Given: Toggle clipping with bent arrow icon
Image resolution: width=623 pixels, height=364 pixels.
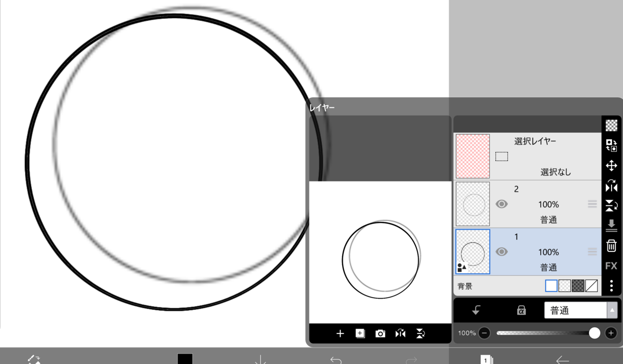Looking at the screenshot, I should [x=476, y=310].
